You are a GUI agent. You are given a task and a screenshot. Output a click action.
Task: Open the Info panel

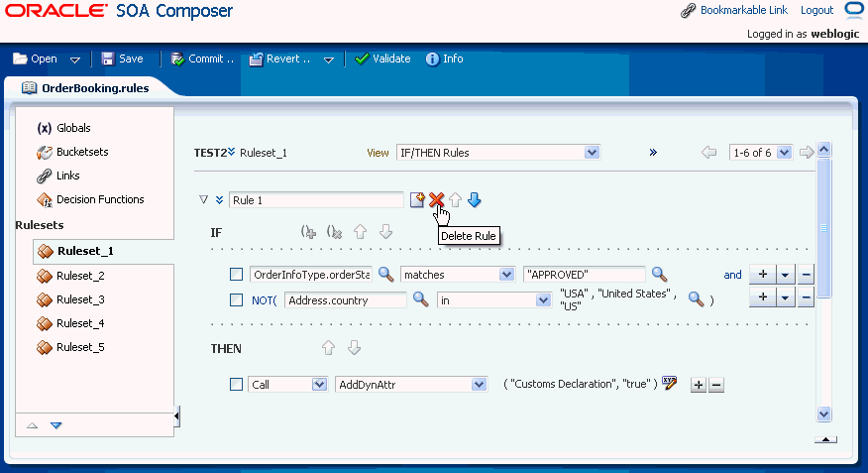click(x=445, y=59)
